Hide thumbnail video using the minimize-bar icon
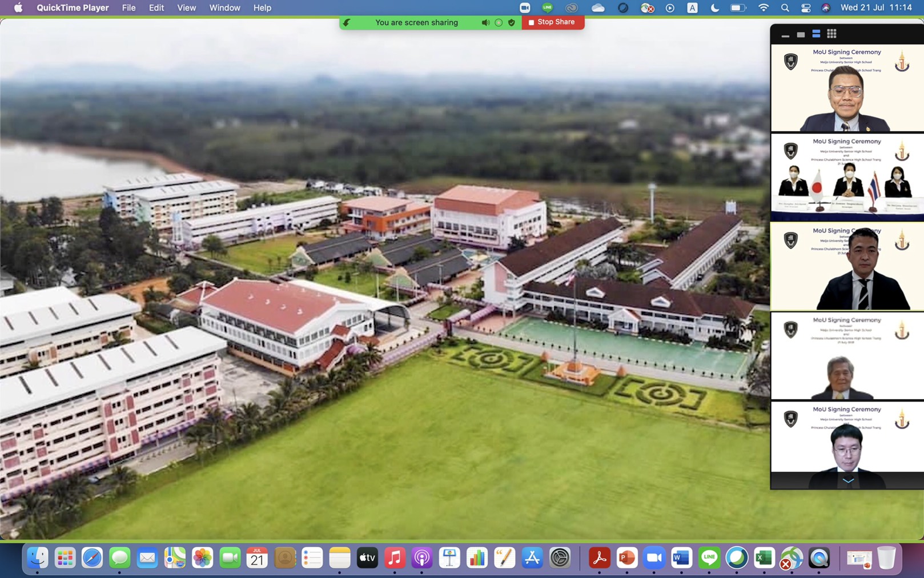Image resolution: width=924 pixels, height=578 pixels. click(785, 35)
